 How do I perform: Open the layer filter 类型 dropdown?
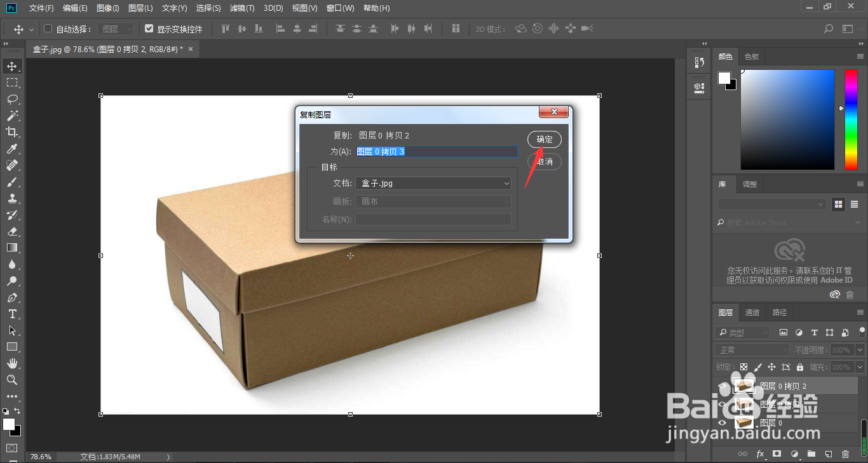point(742,333)
